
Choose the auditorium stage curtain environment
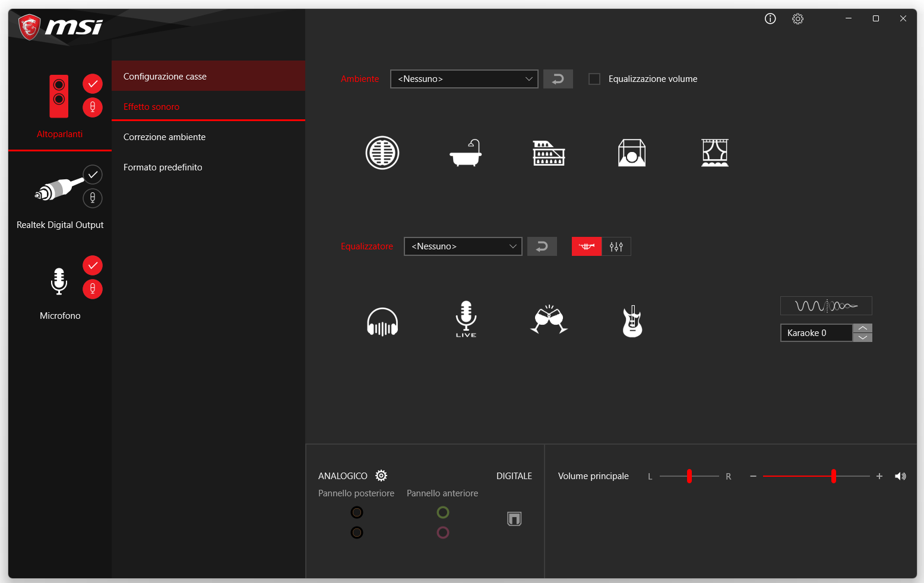point(715,153)
